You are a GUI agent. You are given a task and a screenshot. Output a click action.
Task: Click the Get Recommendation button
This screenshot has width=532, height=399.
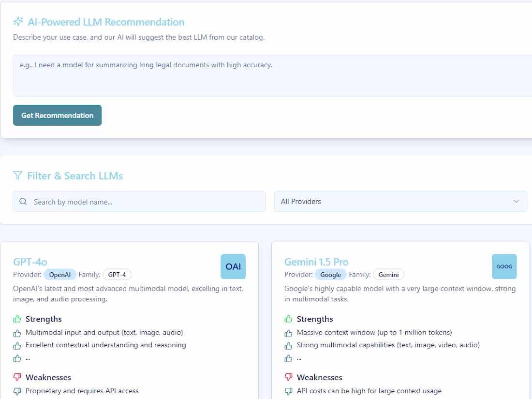point(57,115)
